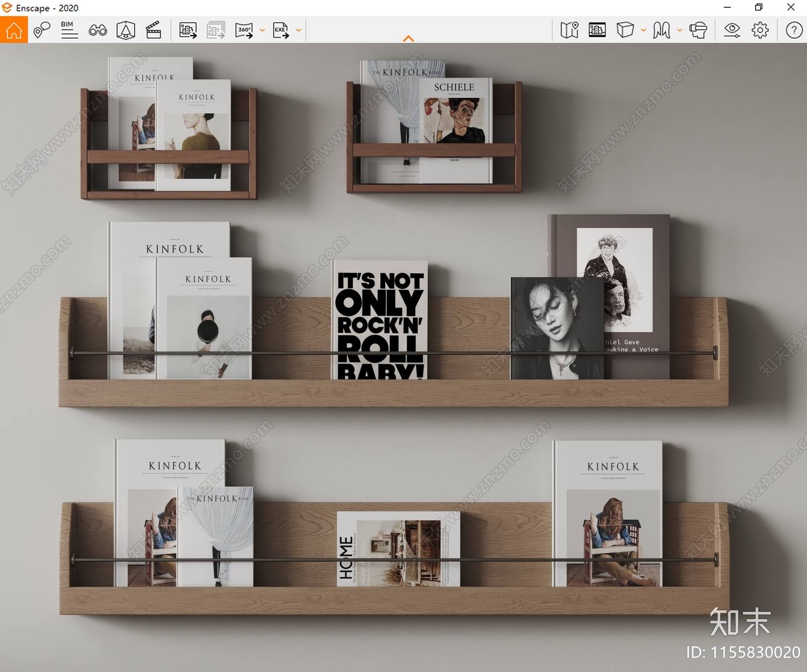807x672 pixels.
Task: Click the triangle view synchronization icon
Action: point(126,30)
